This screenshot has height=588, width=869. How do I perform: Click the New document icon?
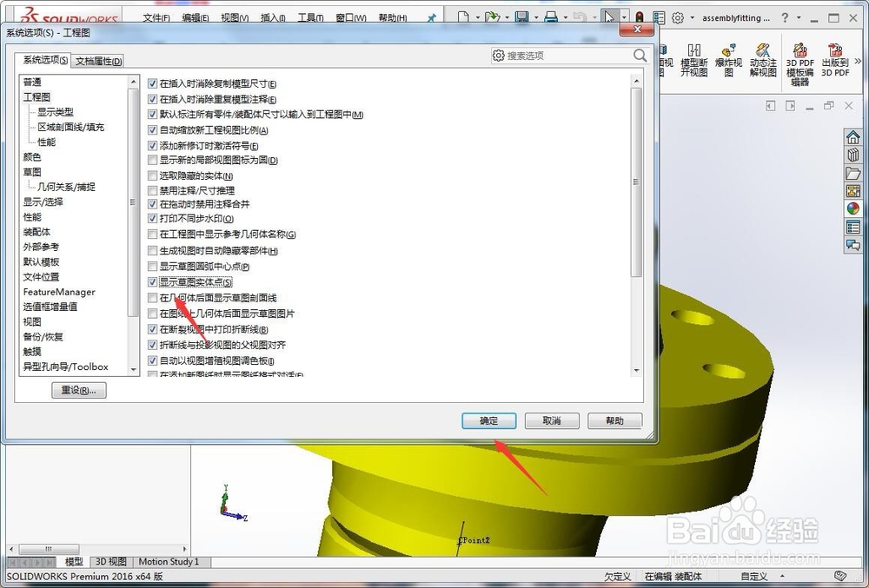(x=463, y=17)
